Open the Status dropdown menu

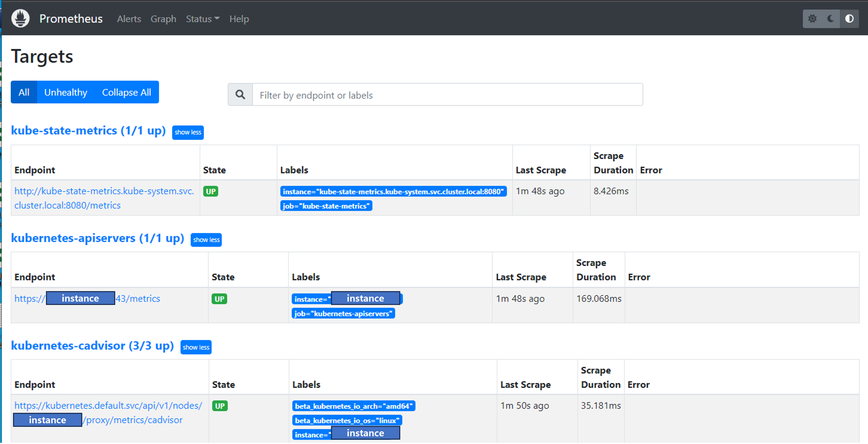click(202, 19)
